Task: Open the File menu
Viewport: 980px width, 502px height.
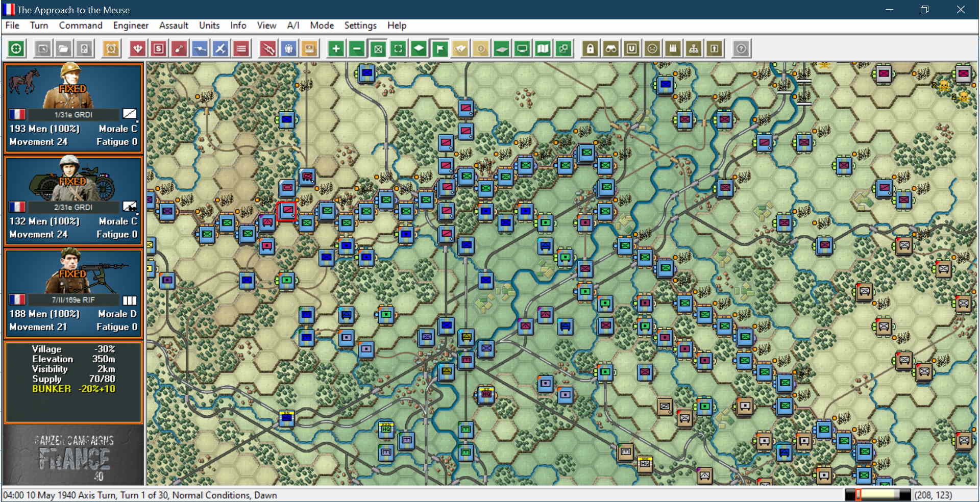Action: (x=12, y=26)
